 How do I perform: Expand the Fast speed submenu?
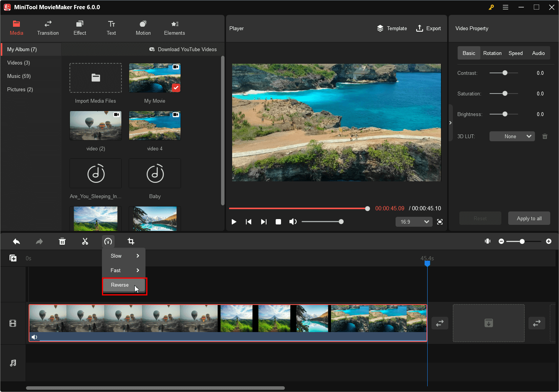coord(124,270)
